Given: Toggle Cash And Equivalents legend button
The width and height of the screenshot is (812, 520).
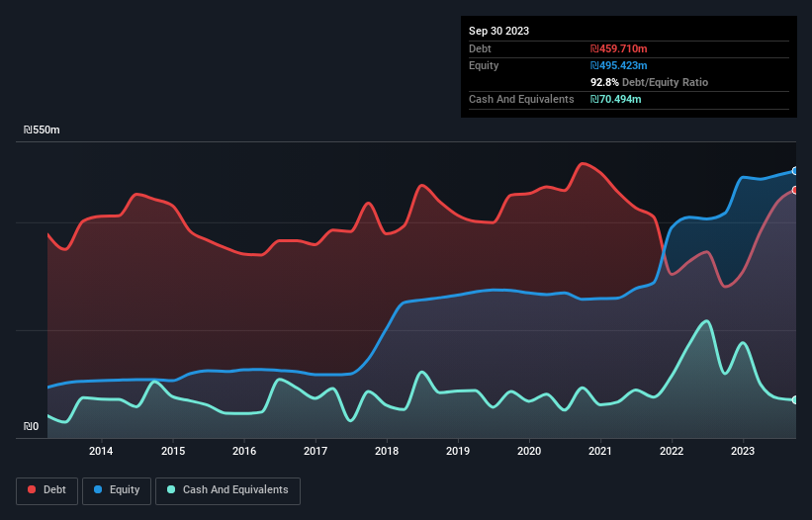Looking at the screenshot, I should pyautogui.click(x=227, y=490).
